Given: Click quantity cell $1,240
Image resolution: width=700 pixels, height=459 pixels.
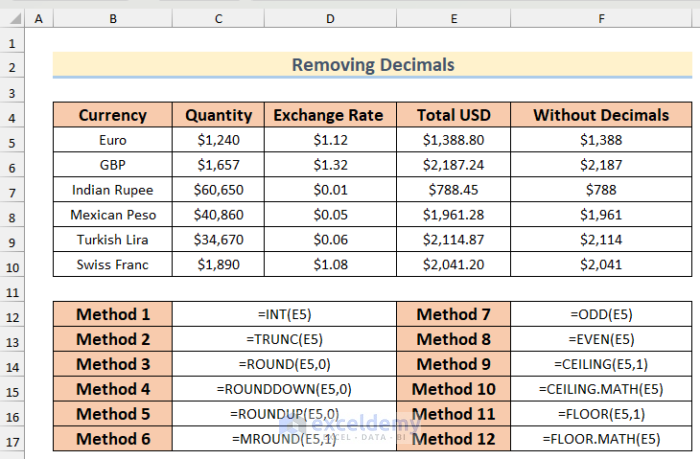Looking at the screenshot, I should 218,140.
